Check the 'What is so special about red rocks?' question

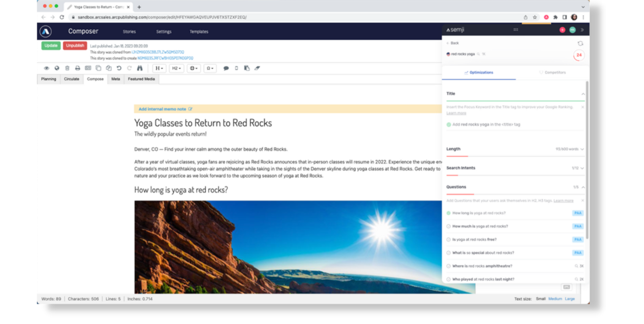(449, 253)
